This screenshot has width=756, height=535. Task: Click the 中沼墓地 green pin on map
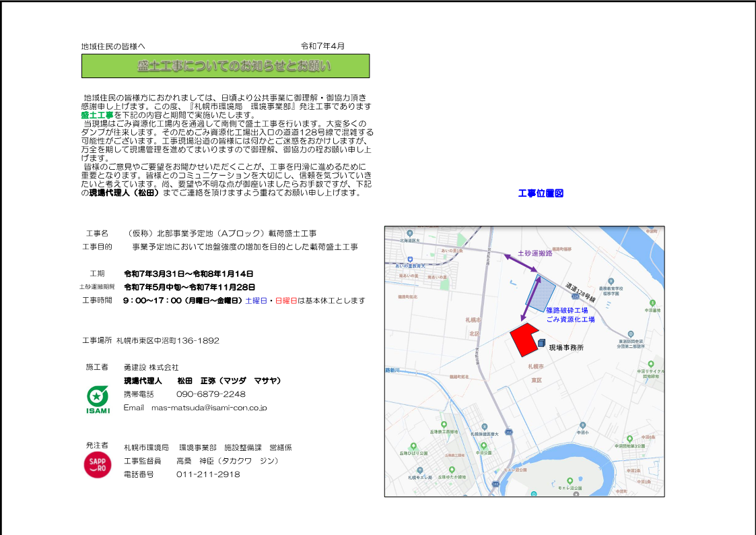[652, 303]
